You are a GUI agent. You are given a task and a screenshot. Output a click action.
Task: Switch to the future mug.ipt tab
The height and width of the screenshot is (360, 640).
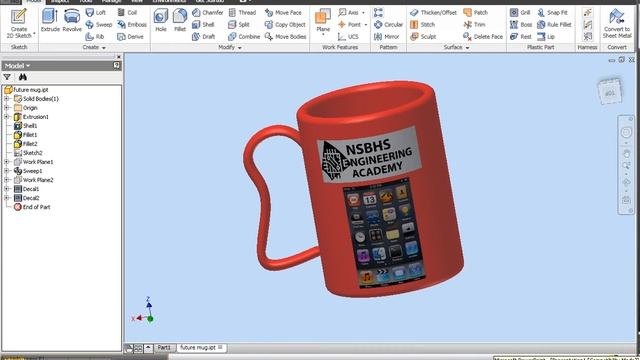(201, 348)
